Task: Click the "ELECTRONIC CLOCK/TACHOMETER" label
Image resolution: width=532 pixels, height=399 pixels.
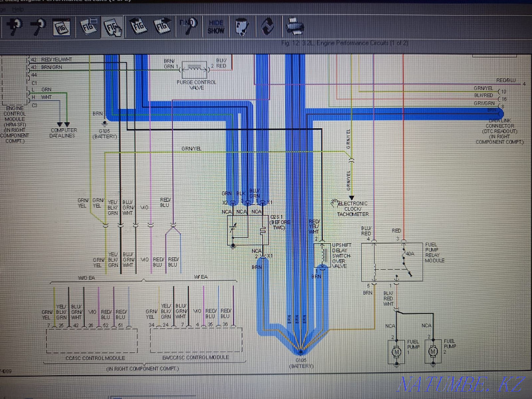Action: tap(353, 209)
